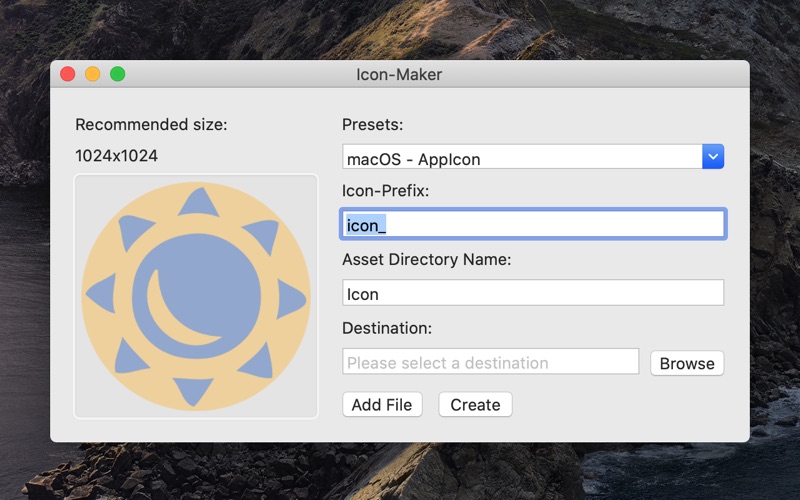Select the Icon-Maker window title
800x500 pixels.
pyautogui.click(x=399, y=74)
